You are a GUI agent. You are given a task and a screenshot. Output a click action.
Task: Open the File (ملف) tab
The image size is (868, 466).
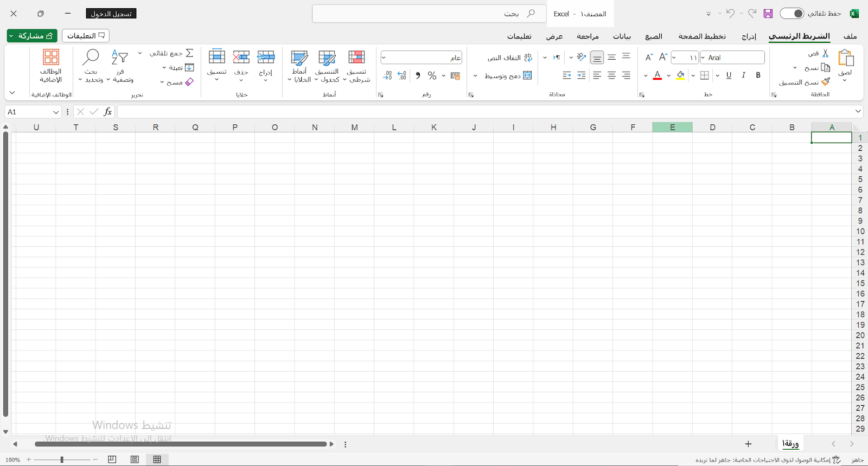850,36
